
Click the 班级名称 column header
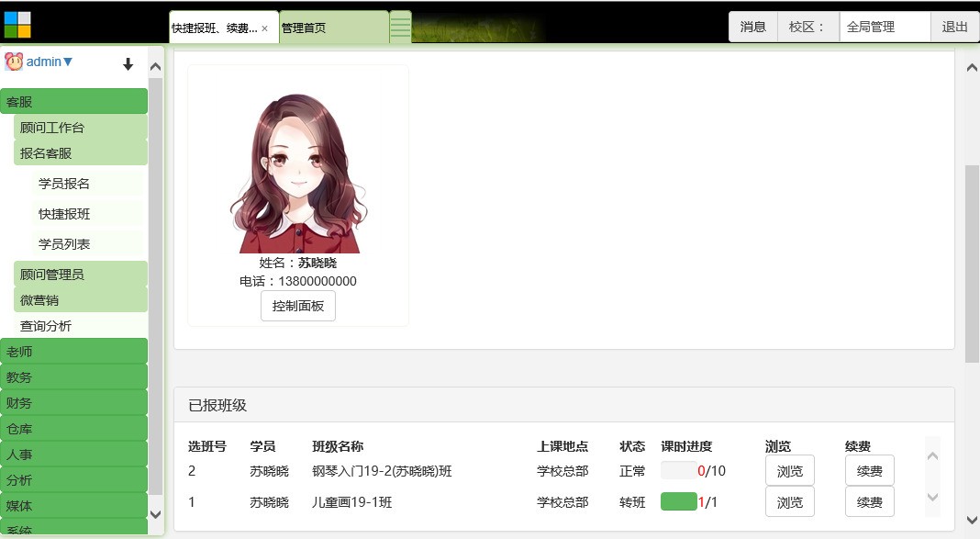[338, 446]
